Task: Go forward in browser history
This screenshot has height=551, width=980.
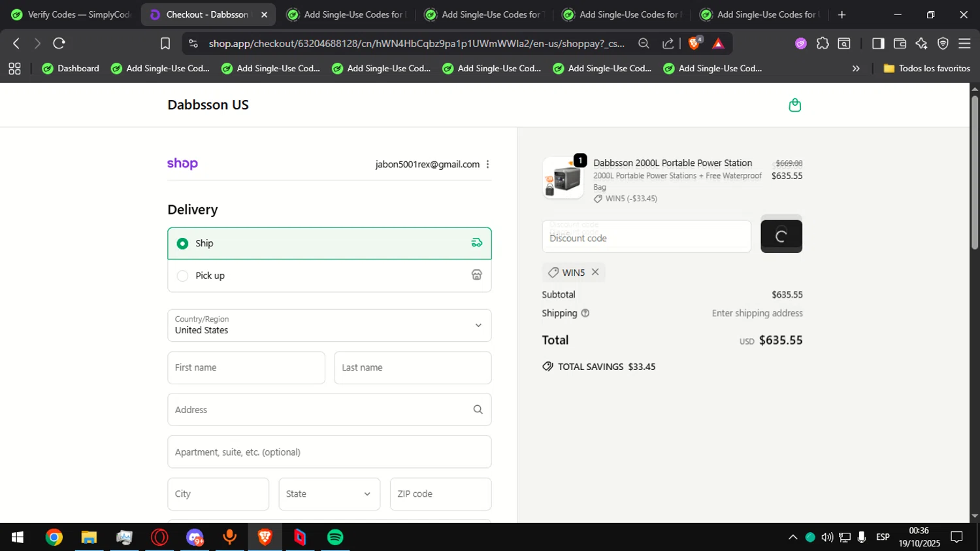Action: click(37, 43)
